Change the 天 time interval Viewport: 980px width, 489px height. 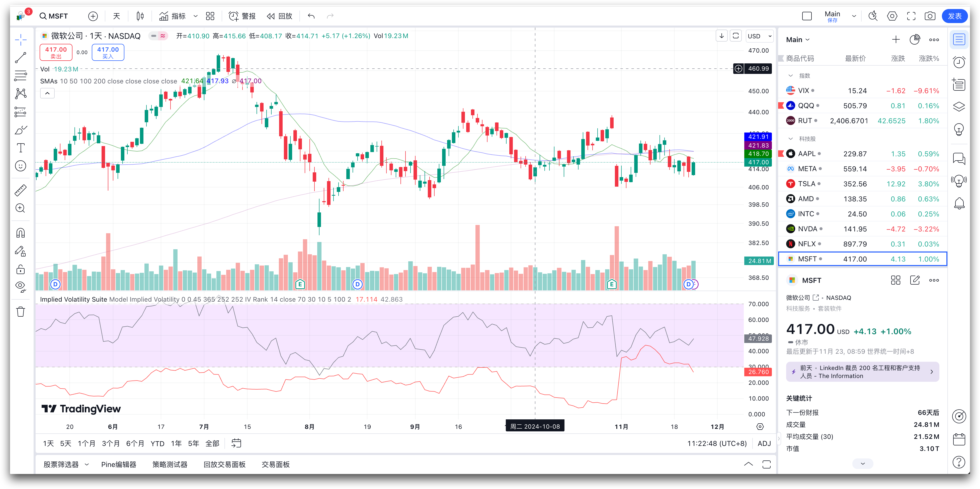tap(116, 16)
